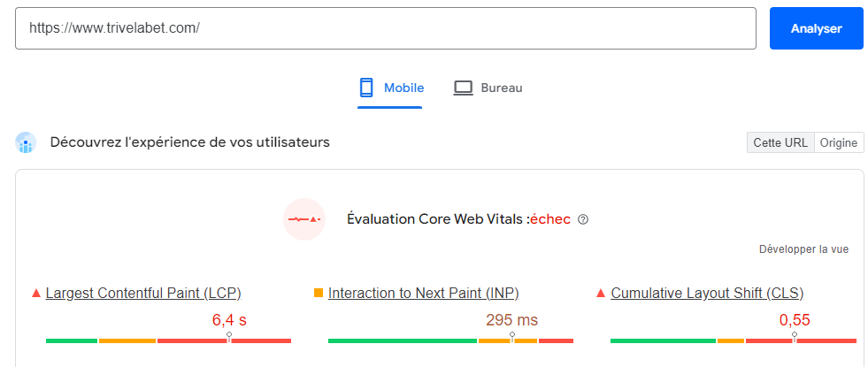The height and width of the screenshot is (367, 868).
Task: Open the Interaction to Next Paint link
Action: pyautogui.click(x=423, y=293)
